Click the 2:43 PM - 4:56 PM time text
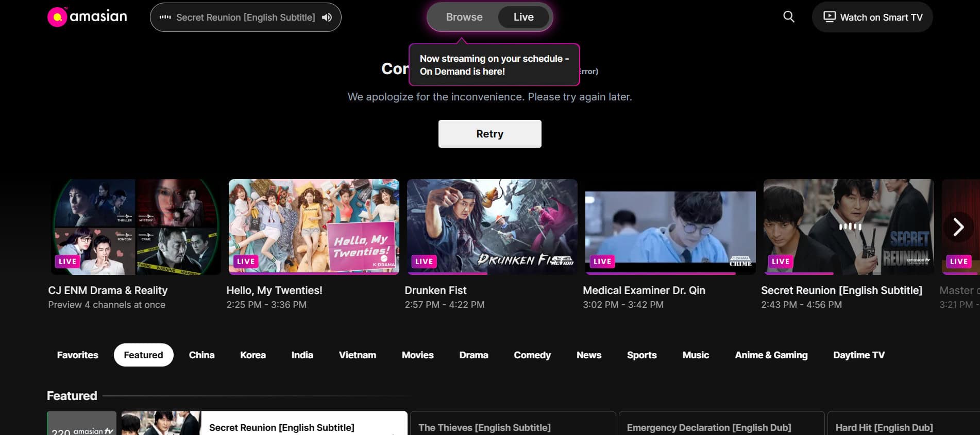980x435 pixels. tap(801, 305)
